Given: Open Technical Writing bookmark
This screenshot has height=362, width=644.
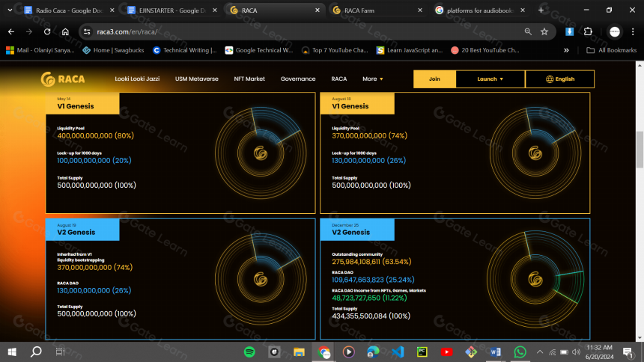Looking at the screenshot, I should [185, 50].
